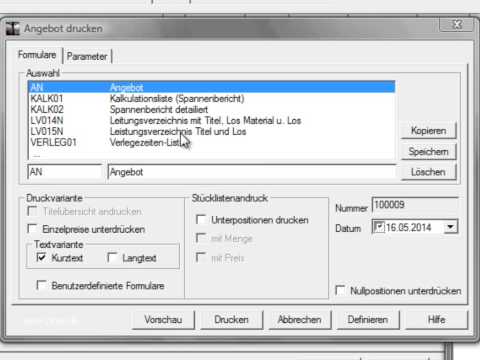Toggle the checkbox inside the Datum field

pos(379,227)
